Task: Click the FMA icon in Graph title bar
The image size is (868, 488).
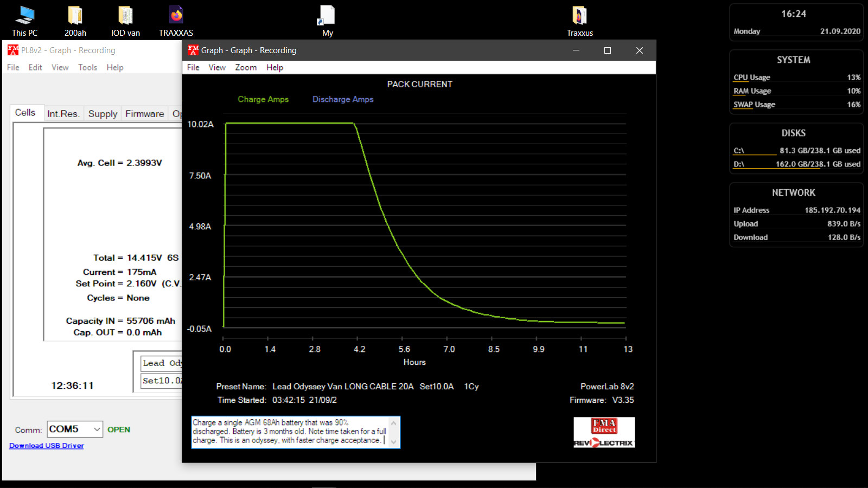Action: click(x=193, y=50)
